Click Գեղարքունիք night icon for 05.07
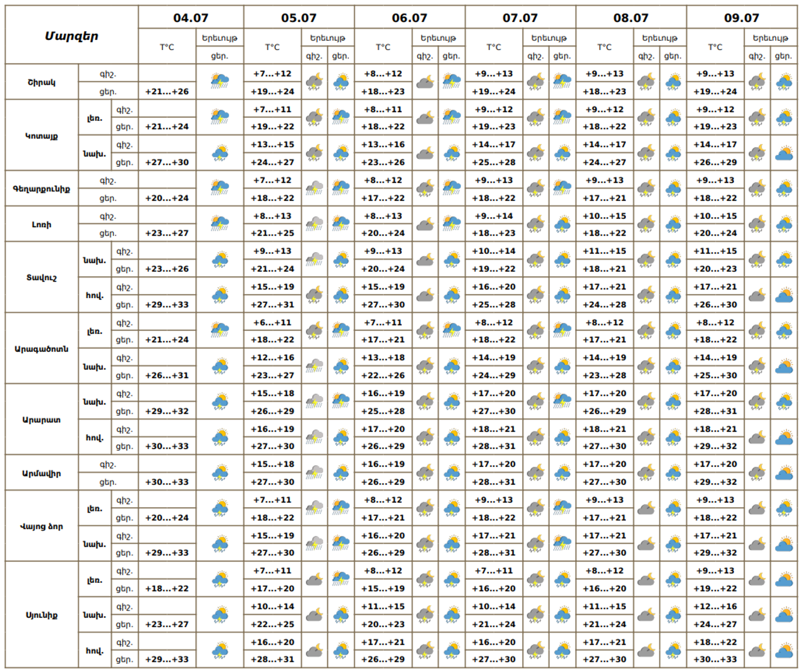 (314, 188)
